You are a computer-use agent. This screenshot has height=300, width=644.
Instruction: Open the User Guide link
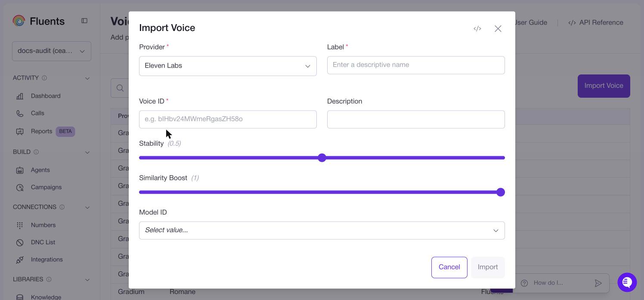click(x=531, y=22)
